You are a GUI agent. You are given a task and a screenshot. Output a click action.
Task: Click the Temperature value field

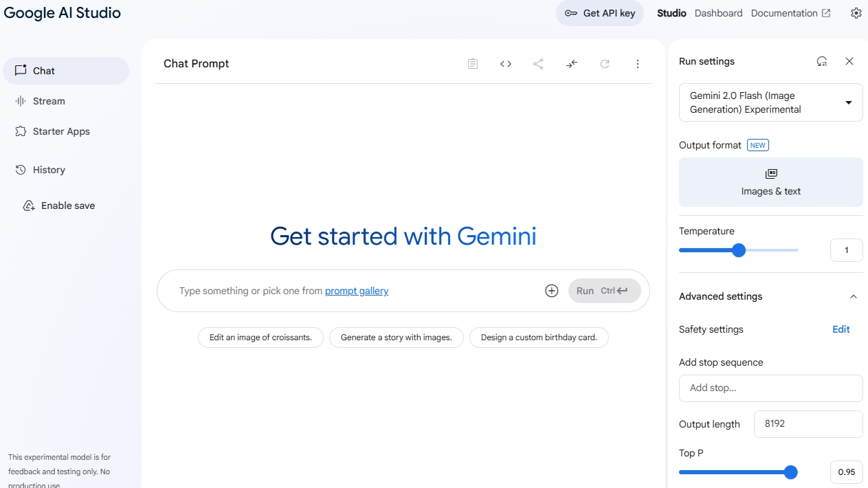[x=847, y=250]
